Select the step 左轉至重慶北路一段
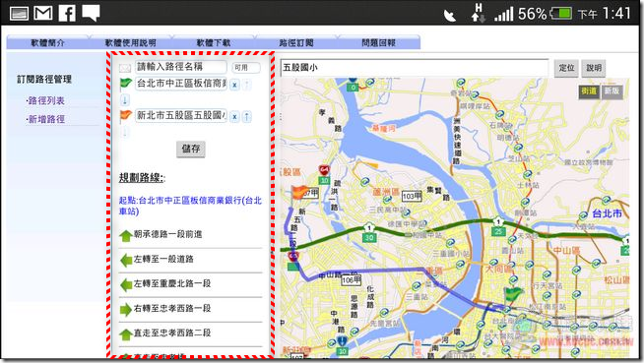Viewport: 644px width, 363px height. point(172,283)
